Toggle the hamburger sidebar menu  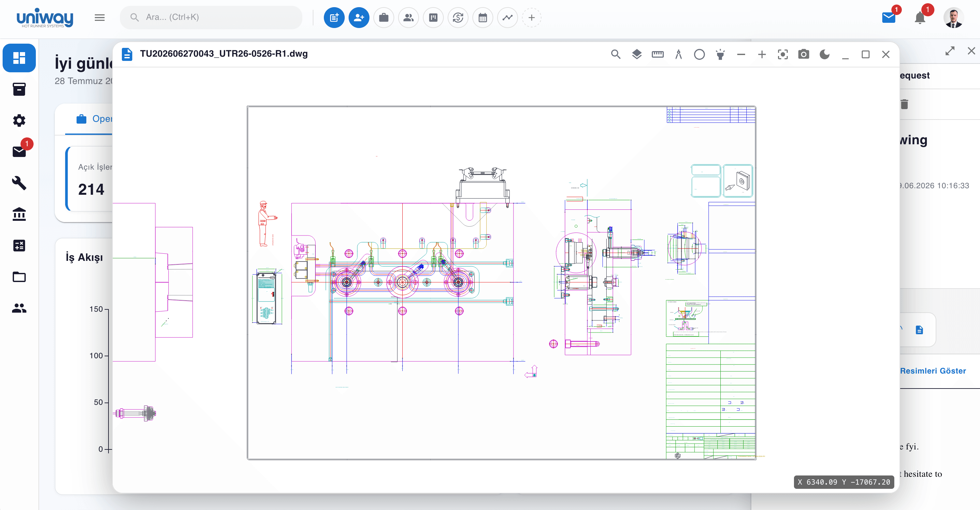[100, 18]
